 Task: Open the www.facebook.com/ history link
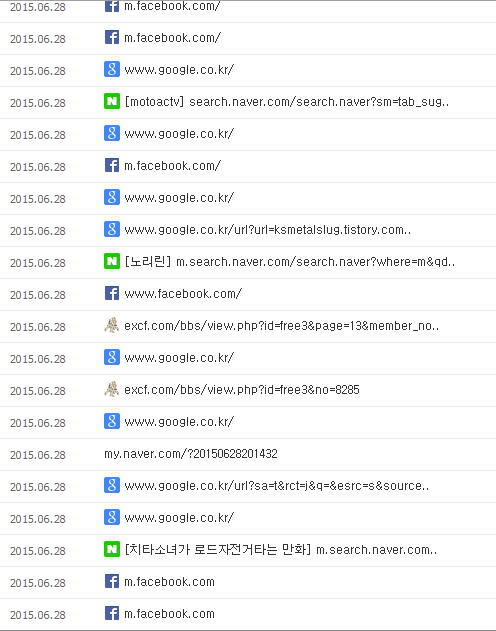tap(183, 294)
